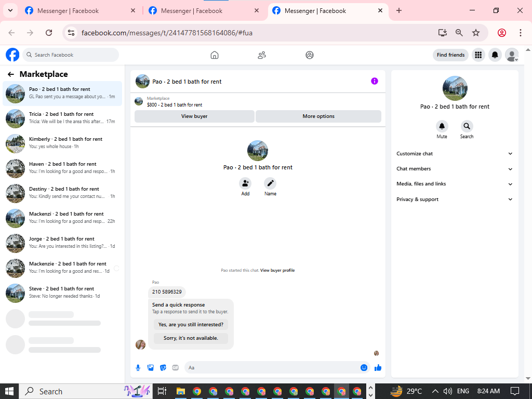Click the Name pencil icon
This screenshot has height=399, width=532.
[x=270, y=183]
